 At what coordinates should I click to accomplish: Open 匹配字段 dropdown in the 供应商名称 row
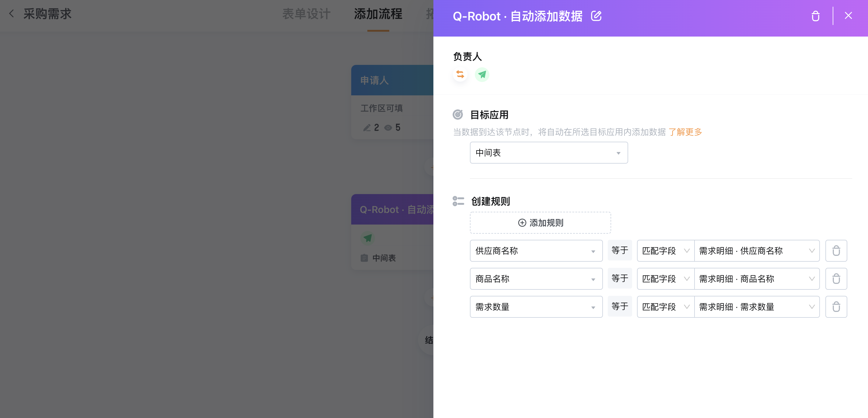coord(666,251)
